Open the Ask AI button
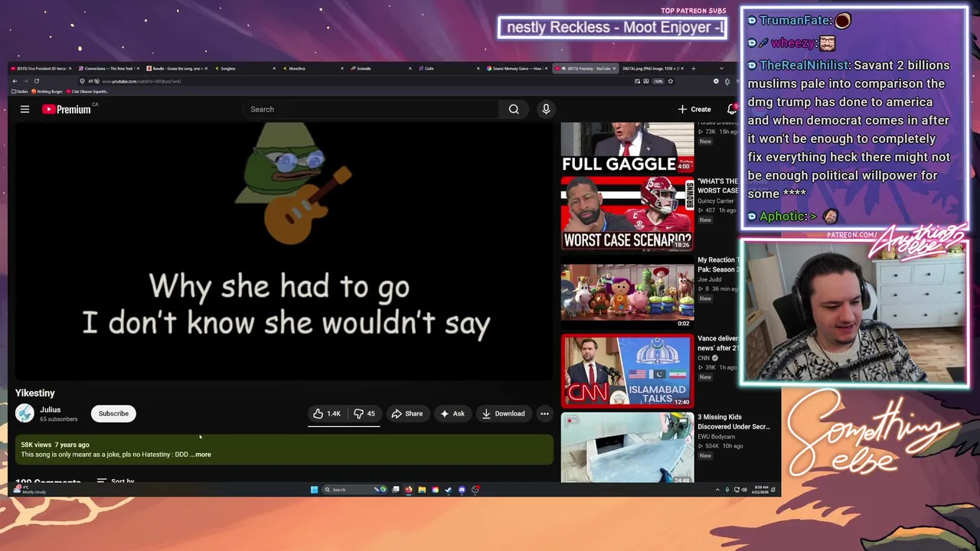The image size is (980, 551). coord(452,413)
